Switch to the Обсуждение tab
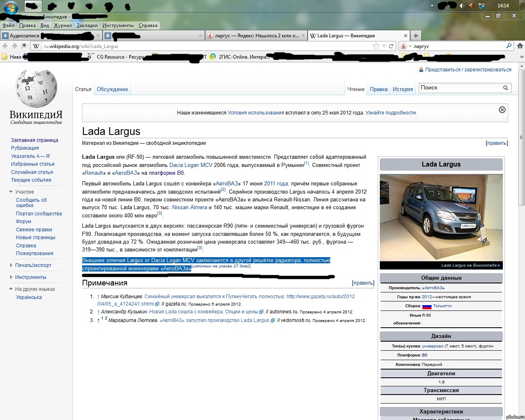The image size is (525, 420). click(x=112, y=89)
